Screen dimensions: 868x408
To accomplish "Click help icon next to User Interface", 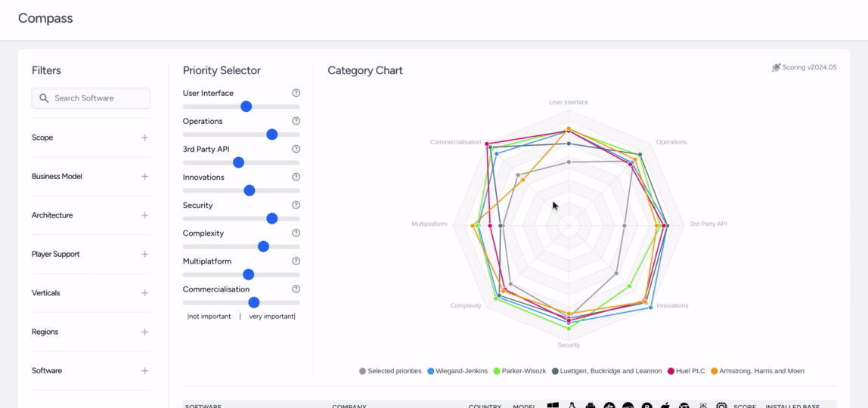I will (296, 93).
